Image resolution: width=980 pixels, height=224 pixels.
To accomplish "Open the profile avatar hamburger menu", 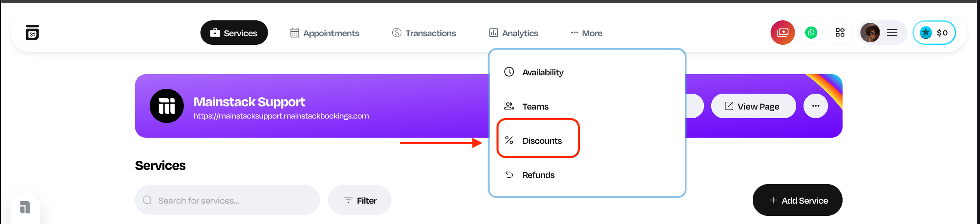I will click(882, 33).
